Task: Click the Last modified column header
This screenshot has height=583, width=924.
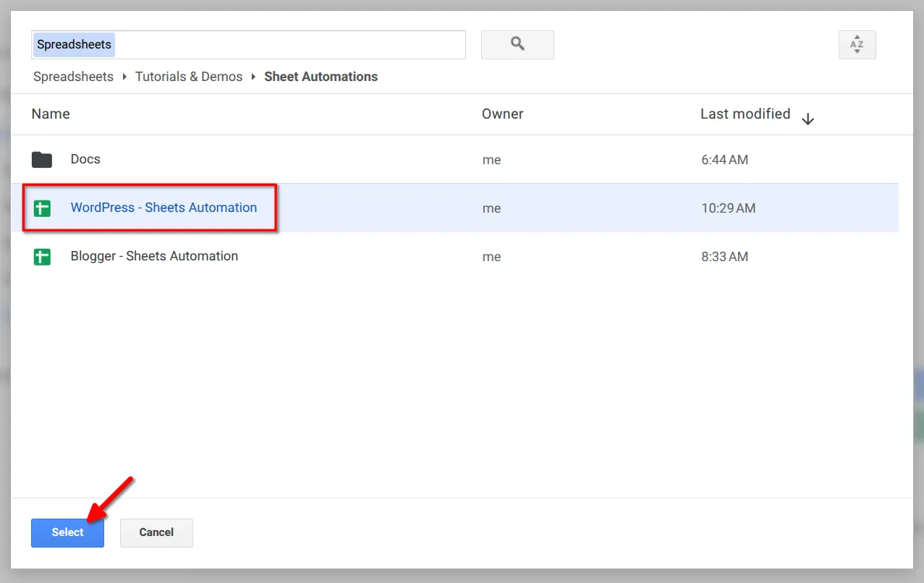Action: click(745, 114)
